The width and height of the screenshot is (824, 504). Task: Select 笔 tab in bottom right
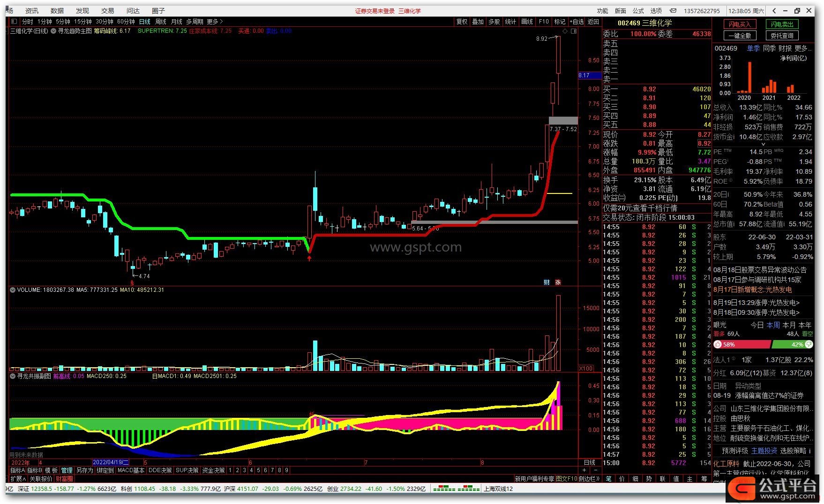pos(608,479)
